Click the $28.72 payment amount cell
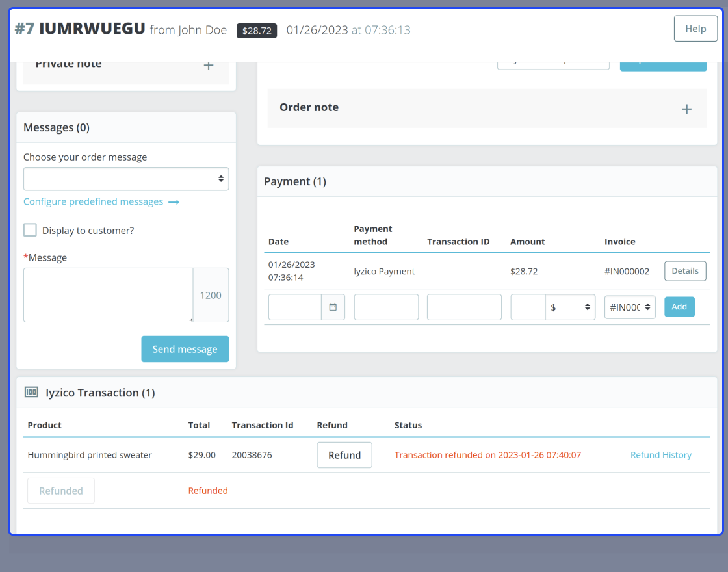This screenshot has height=572, width=728. coord(524,271)
